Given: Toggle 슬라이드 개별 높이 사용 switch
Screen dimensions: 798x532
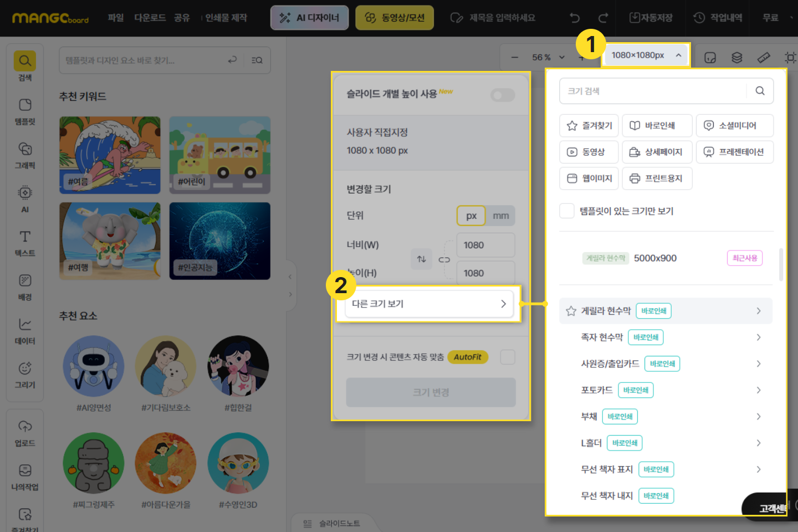Looking at the screenshot, I should click(503, 95).
